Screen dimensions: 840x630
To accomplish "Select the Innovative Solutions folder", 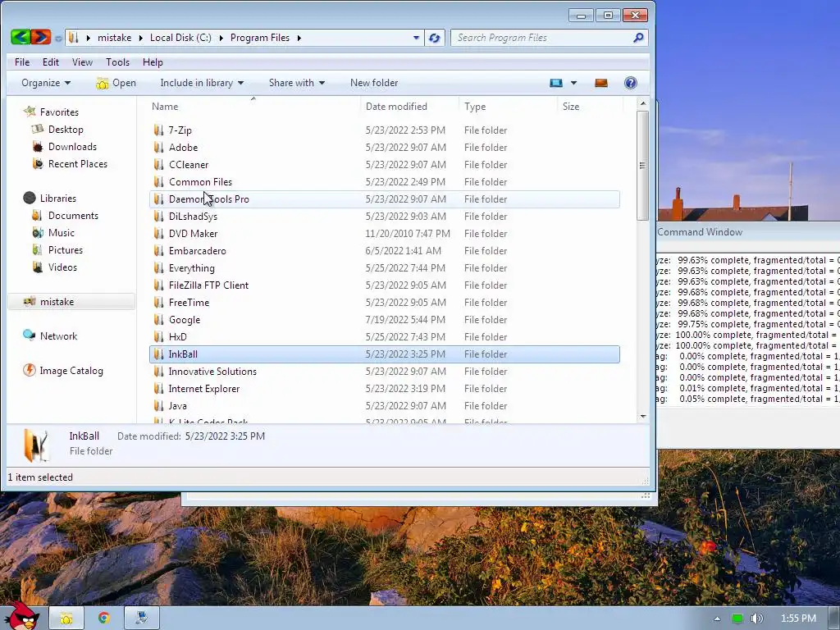I will 384,372.
